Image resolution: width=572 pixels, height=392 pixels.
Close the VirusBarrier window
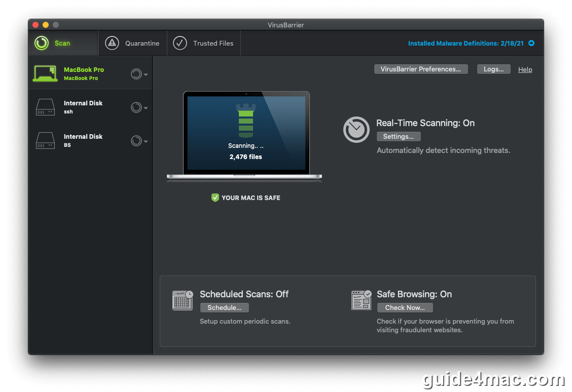click(35, 25)
